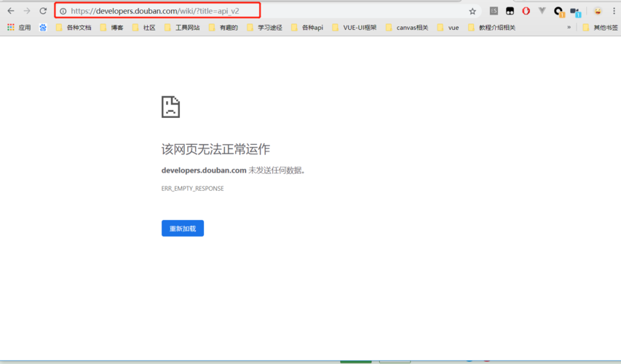Screen dimensions: 621x364
Task: Open the 工具网站 bookmark folder
Action: click(x=182, y=28)
